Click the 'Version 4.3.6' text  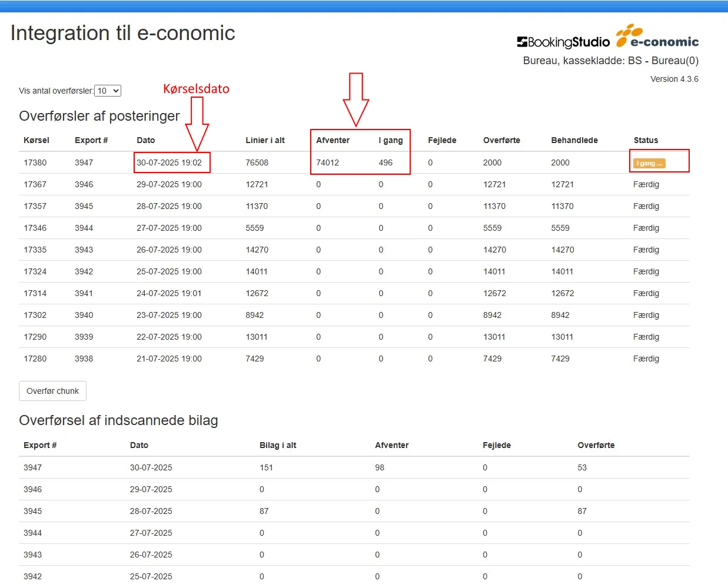click(674, 79)
